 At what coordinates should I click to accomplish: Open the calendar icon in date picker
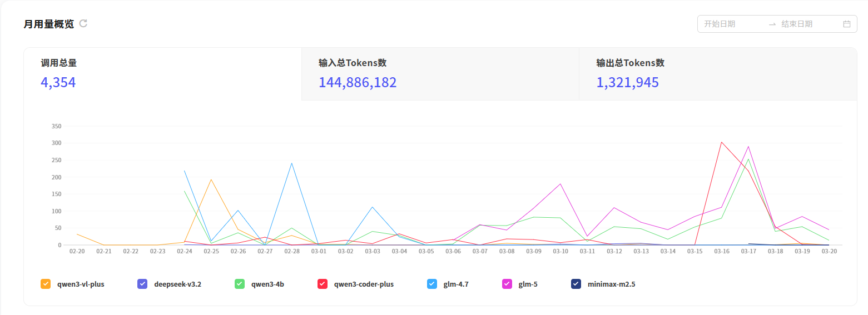point(847,24)
